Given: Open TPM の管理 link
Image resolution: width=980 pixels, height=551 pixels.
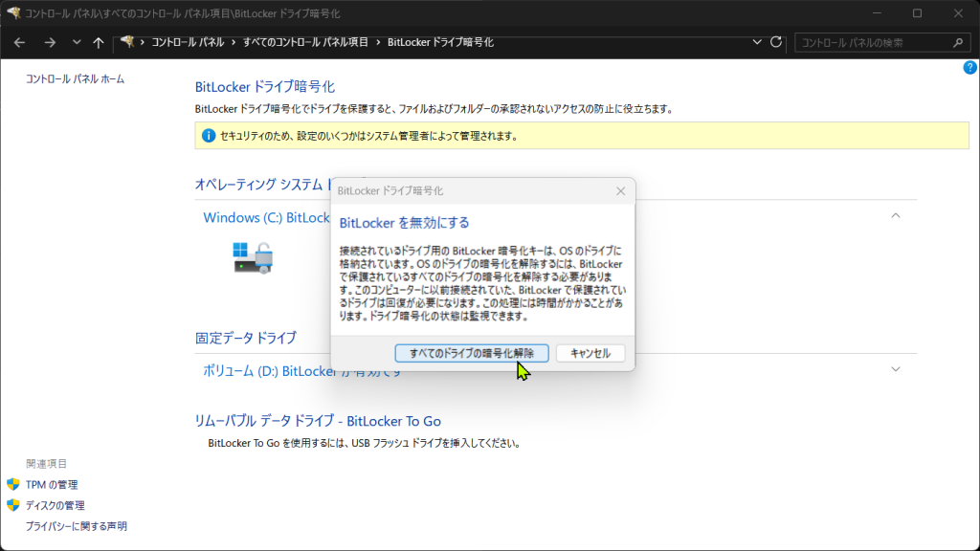Looking at the screenshot, I should pyautogui.click(x=52, y=485).
